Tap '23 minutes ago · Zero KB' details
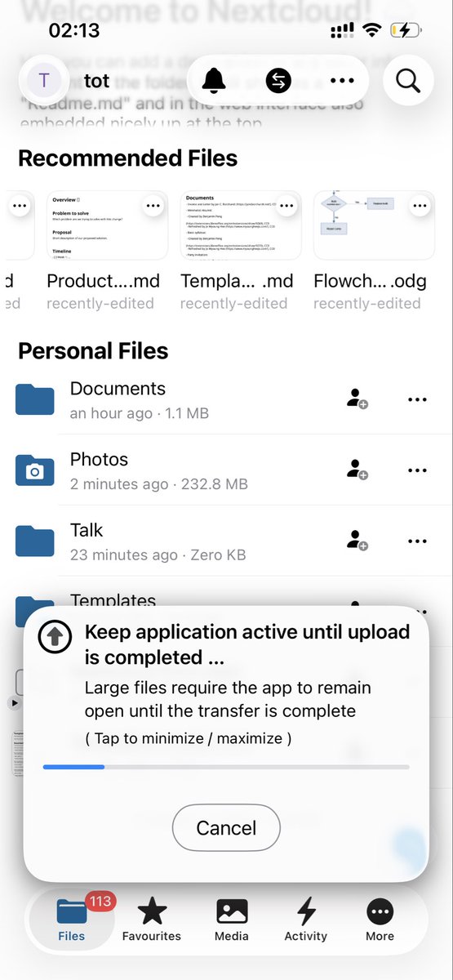Viewport: 453px width, 980px height. pyautogui.click(x=158, y=555)
